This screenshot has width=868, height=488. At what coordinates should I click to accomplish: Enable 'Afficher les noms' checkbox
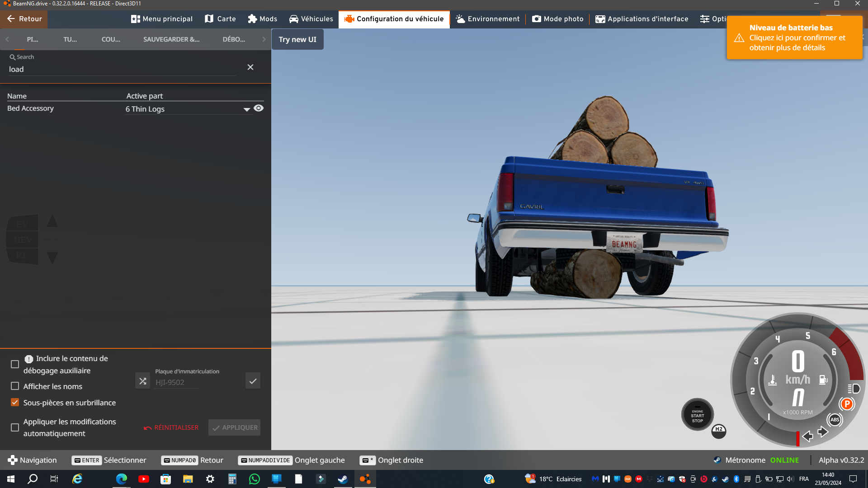[x=15, y=386]
